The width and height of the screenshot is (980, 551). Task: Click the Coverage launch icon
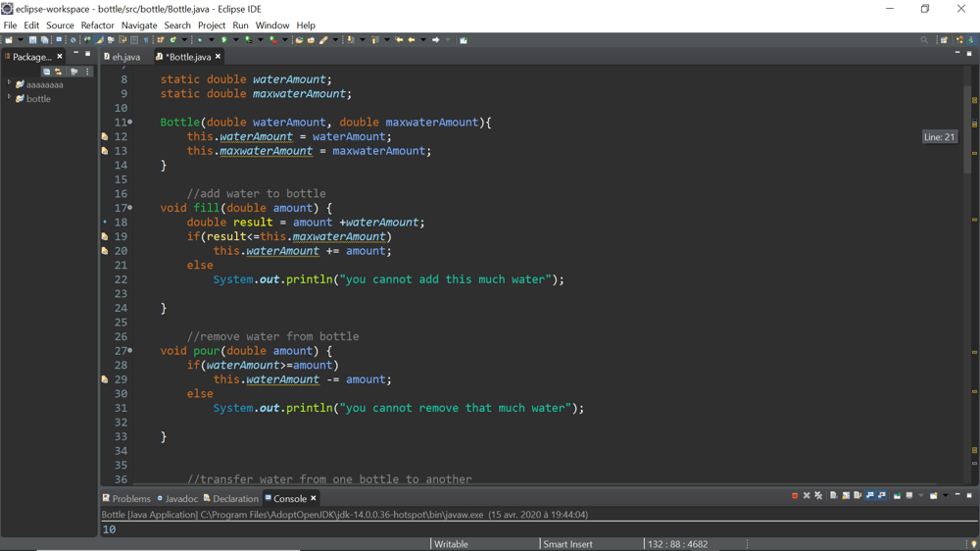click(249, 40)
